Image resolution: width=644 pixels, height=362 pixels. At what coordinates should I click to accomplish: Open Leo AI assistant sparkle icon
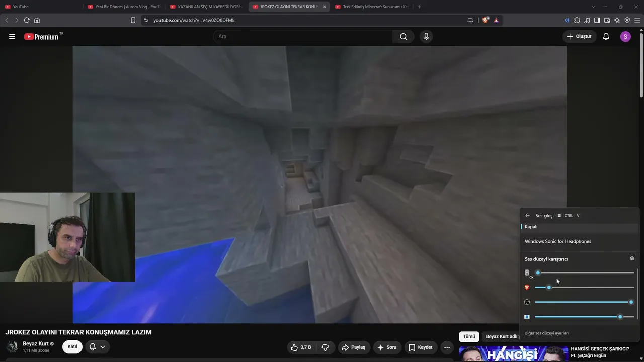(617, 20)
